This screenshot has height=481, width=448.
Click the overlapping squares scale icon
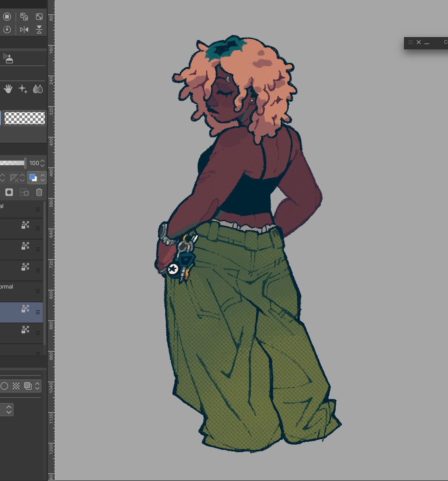24,16
